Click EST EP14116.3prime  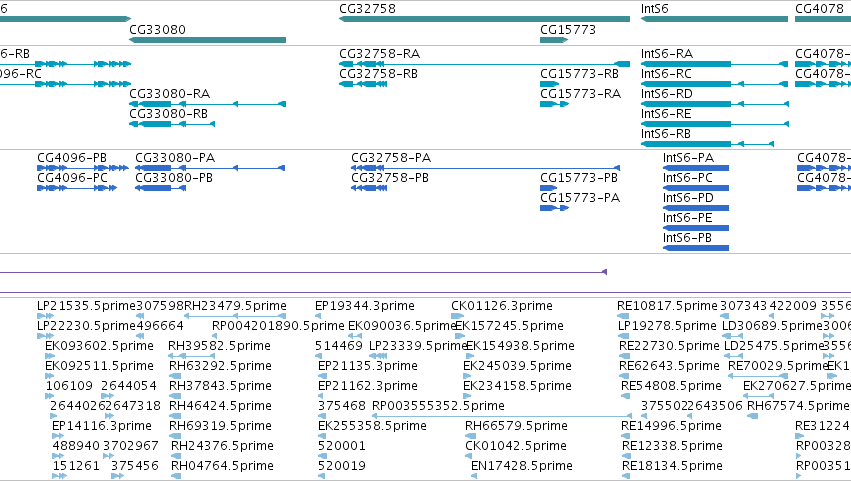point(101,426)
